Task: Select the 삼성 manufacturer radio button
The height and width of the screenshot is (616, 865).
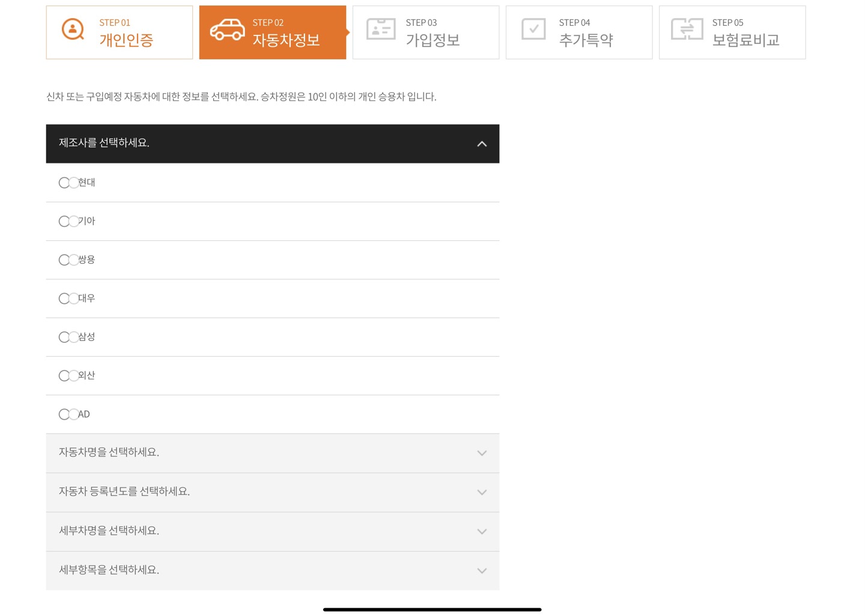Action: coord(64,337)
